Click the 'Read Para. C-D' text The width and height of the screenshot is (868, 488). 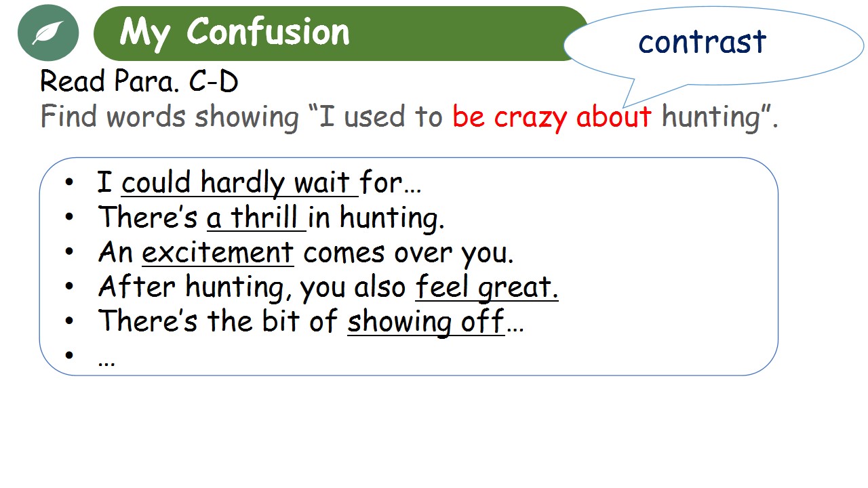coord(139,82)
